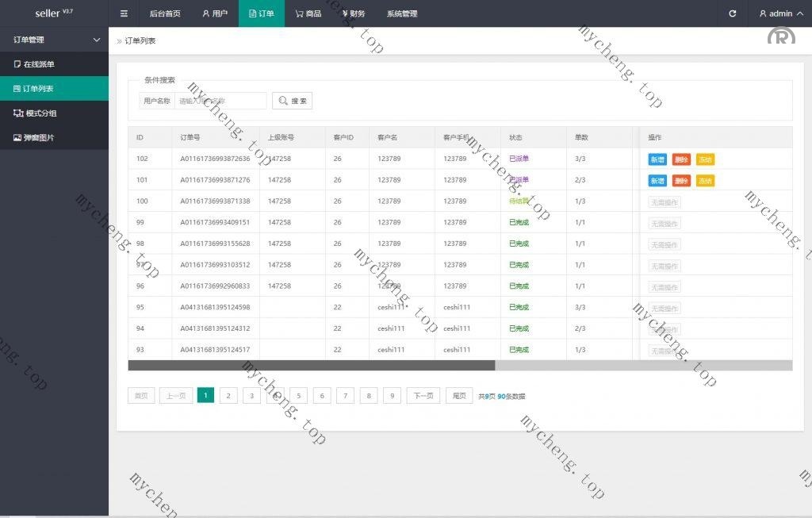Screen dimensions: 812x518
Task: Click the refresh icon in top bar
Action: (x=732, y=13)
